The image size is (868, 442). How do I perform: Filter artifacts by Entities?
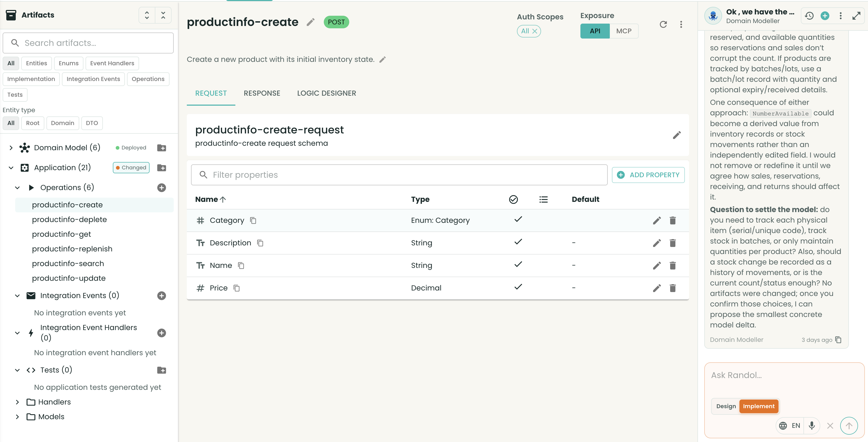tap(36, 63)
